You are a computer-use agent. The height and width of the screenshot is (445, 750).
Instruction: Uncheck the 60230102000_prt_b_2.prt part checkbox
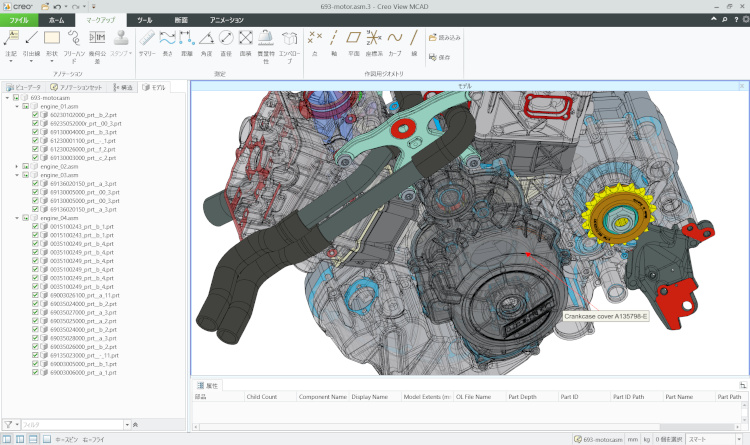[35, 115]
